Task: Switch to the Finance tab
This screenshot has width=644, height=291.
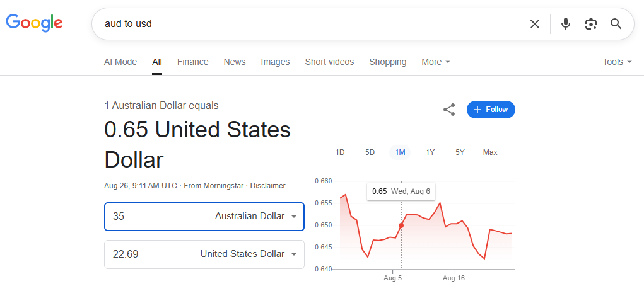Action: pos(192,62)
